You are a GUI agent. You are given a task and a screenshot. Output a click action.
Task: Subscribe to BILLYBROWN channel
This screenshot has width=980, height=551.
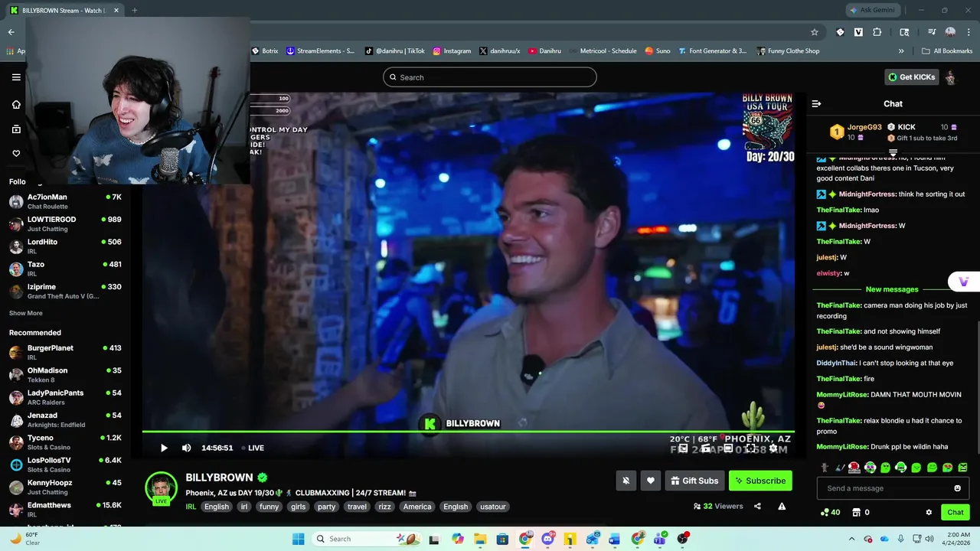point(760,481)
